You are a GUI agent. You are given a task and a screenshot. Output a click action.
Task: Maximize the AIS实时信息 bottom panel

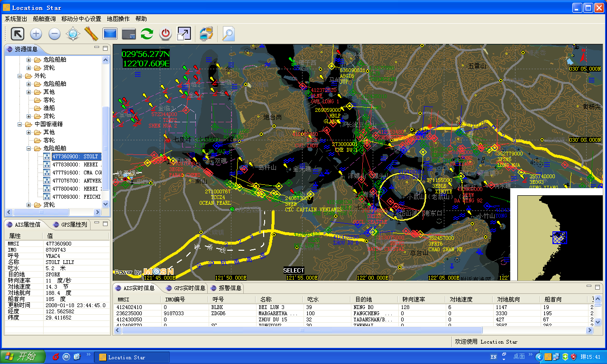(x=597, y=287)
